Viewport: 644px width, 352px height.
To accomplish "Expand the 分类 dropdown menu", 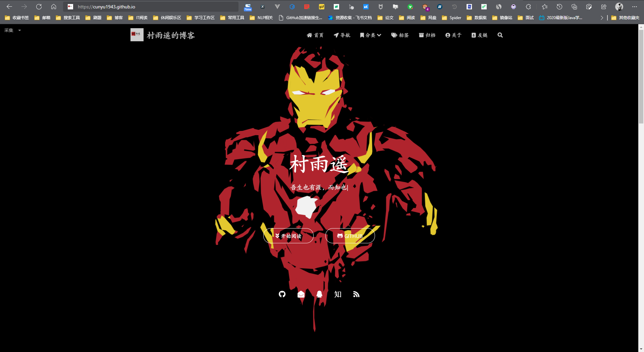I will [x=371, y=35].
